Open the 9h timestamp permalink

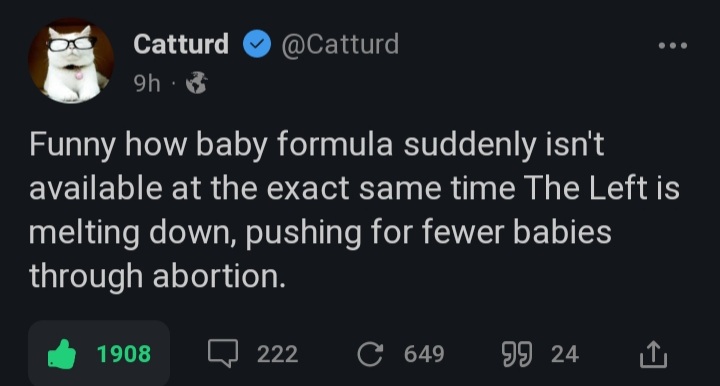(147, 84)
